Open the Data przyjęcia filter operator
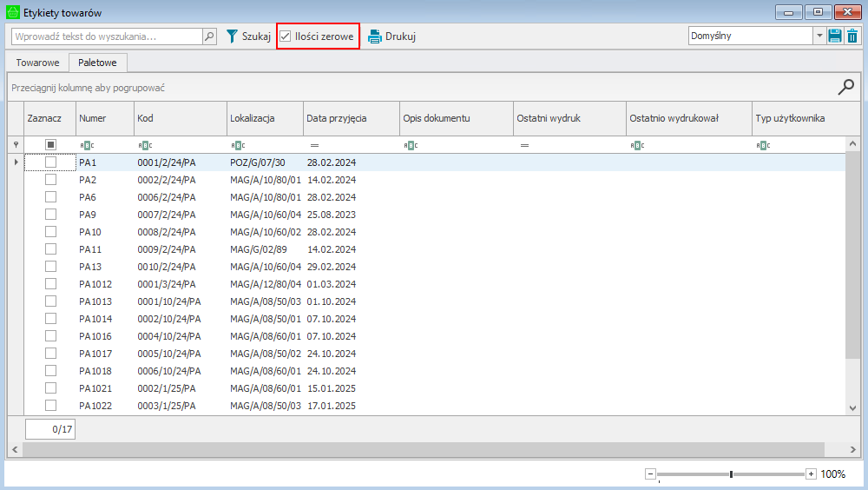 click(x=314, y=145)
